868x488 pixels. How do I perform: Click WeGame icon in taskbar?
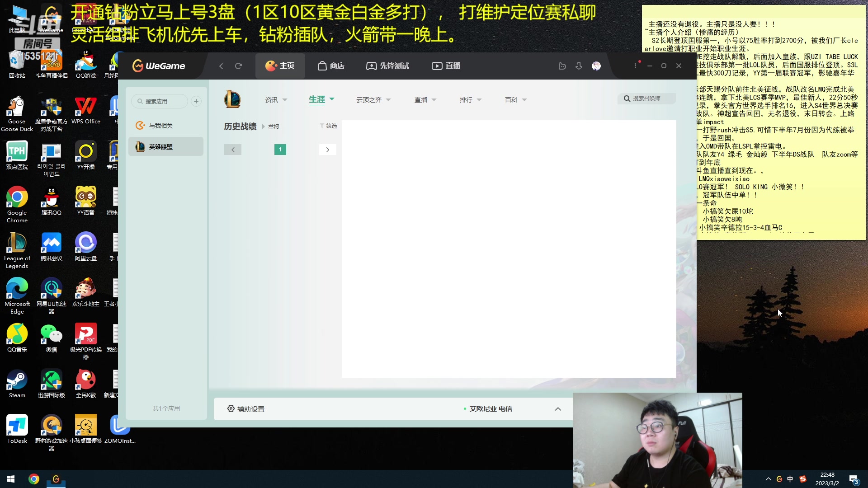click(x=56, y=479)
